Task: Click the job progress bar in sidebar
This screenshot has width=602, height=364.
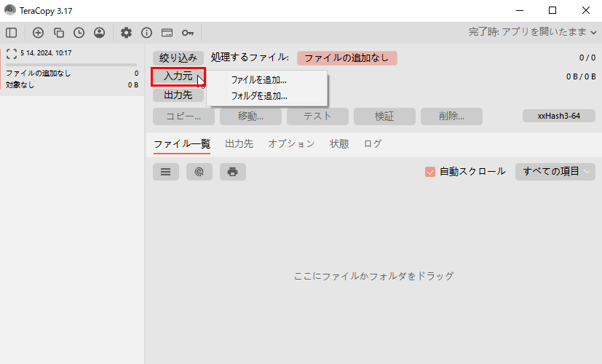Action: click(71, 65)
